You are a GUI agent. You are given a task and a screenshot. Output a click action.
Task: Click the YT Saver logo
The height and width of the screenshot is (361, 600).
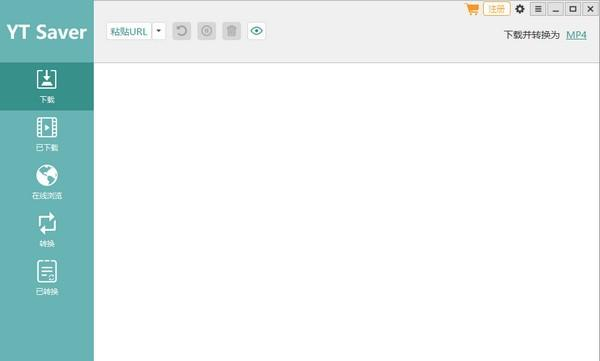tap(47, 32)
